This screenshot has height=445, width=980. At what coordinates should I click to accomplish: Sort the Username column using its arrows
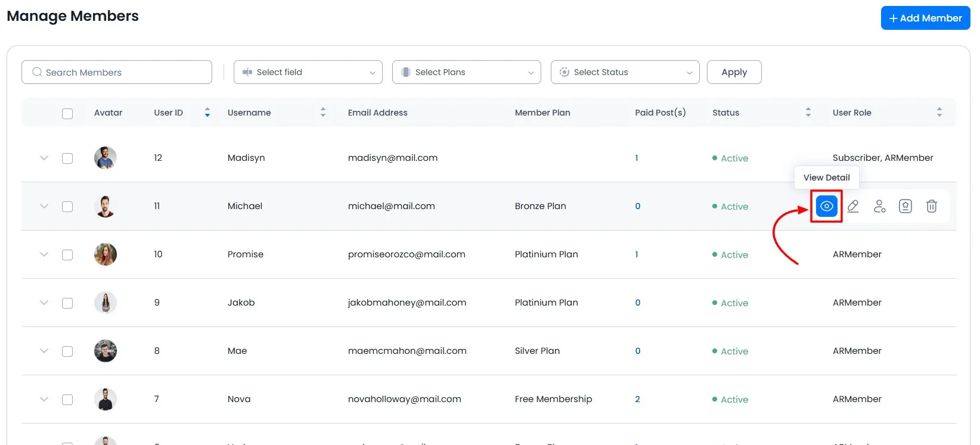point(323,112)
